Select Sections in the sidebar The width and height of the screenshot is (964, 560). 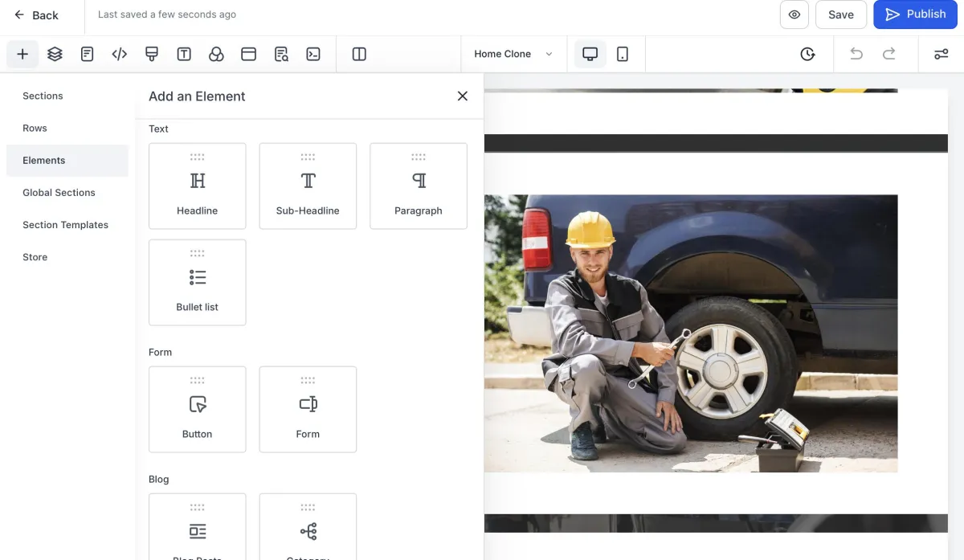(67, 96)
